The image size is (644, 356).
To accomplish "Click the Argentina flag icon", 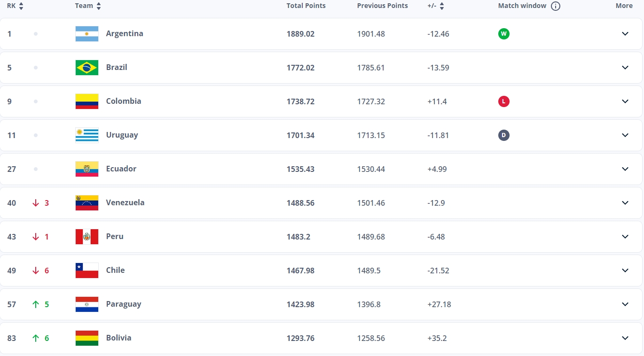I will [x=87, y=34].
